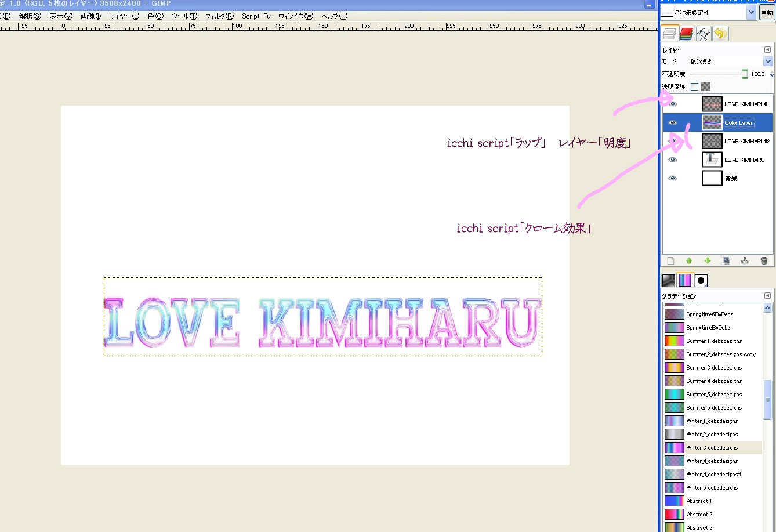Choose the Winter_1_debzdezigns gradient
Viewport: 776px width, 532px height.
712,421
